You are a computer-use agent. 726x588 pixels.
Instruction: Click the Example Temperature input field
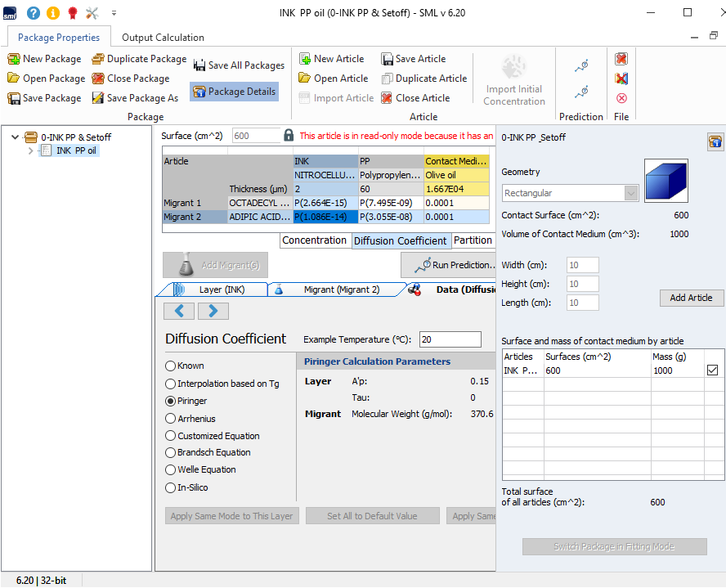[x=450, y=339]
